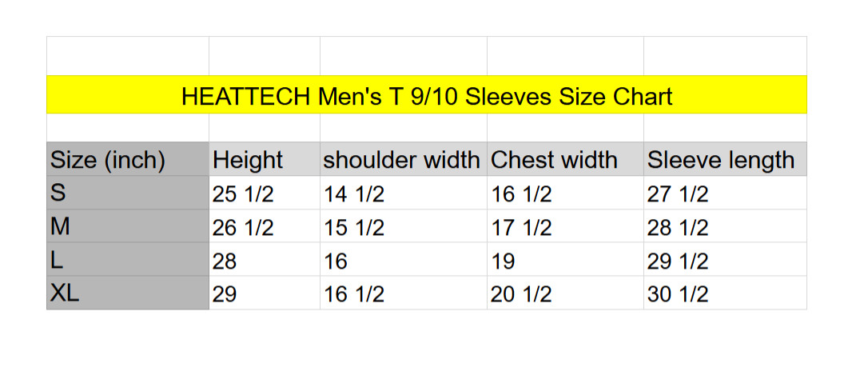Select the size "XL" row label cell
The height and width of the screenshot is (367, 868).
point(127,293)
